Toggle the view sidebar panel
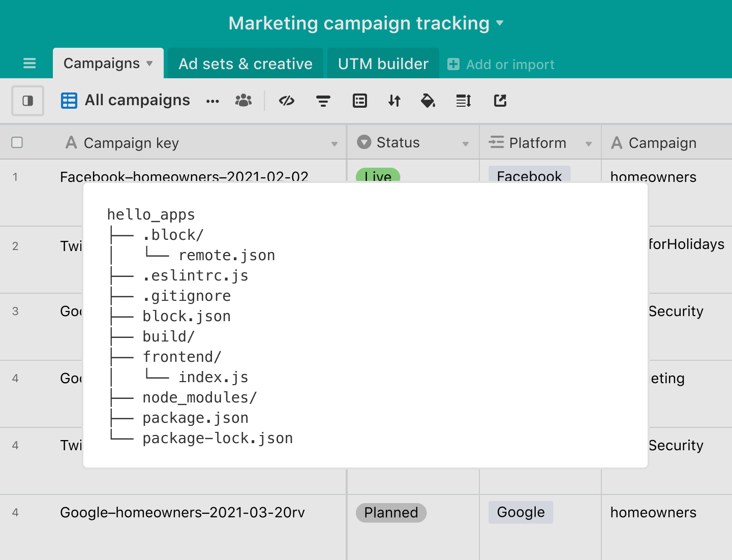The width and height of the screenshot is (732, 560). pos(27,101)
